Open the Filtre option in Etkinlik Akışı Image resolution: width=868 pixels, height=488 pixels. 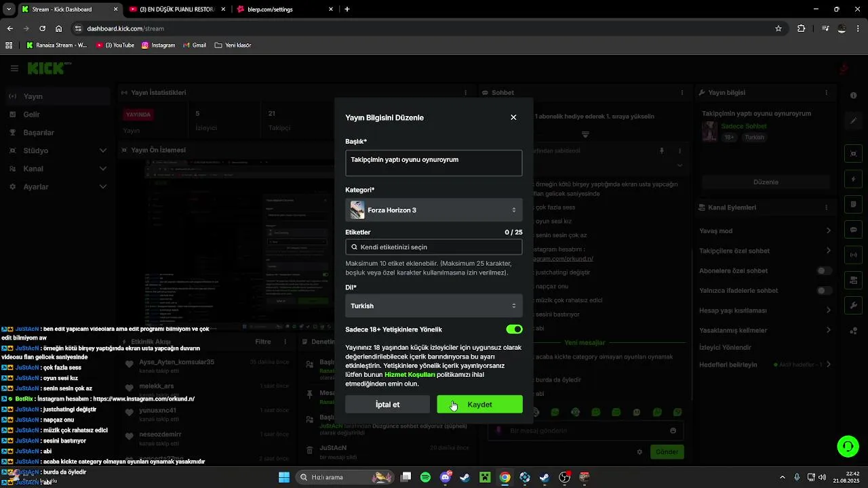pos(263,342)
